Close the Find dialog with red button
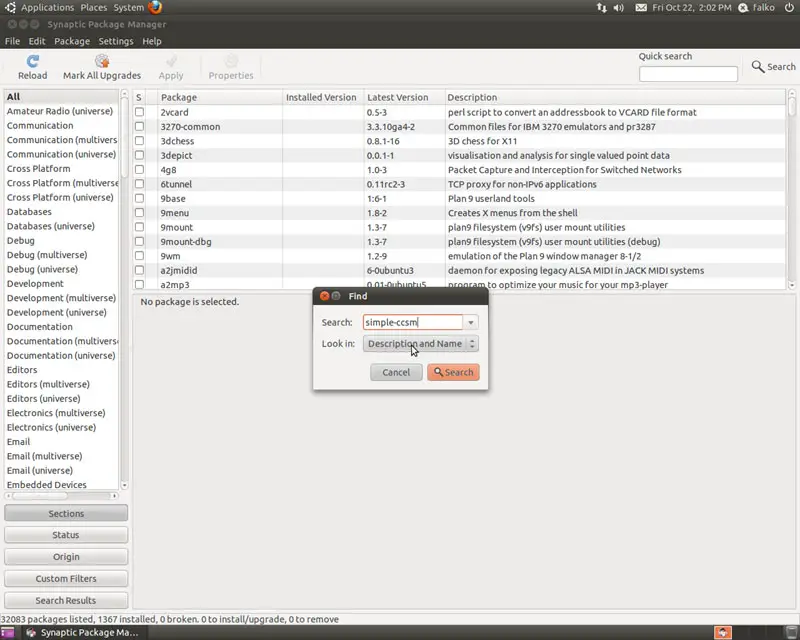 pyautogui.click(x=324, y=296)
